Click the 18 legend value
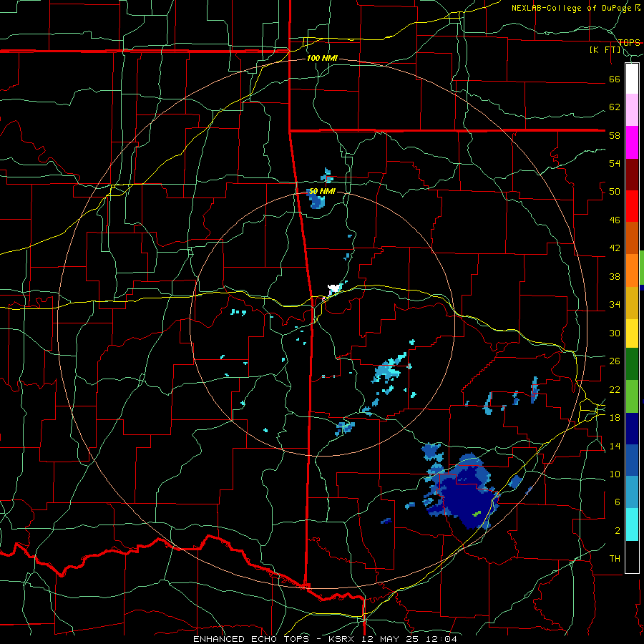Screen dimensions: 644x644 [615, 417]
